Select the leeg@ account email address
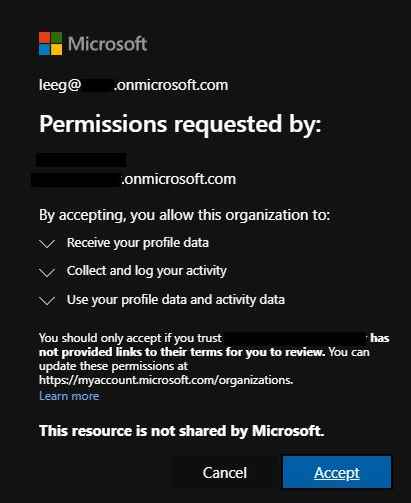This screenshot has width=411, height=503. [x=133, y=85]
